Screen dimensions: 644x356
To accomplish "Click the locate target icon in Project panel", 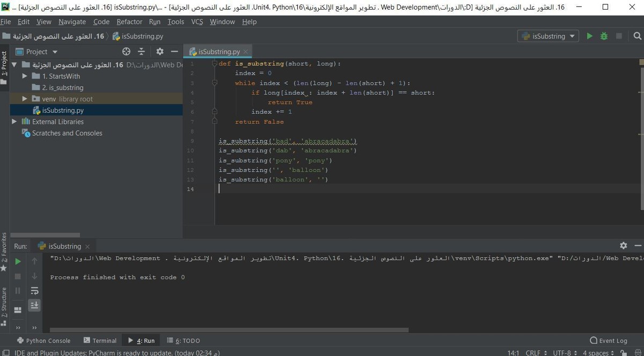I will pos(126,52).
